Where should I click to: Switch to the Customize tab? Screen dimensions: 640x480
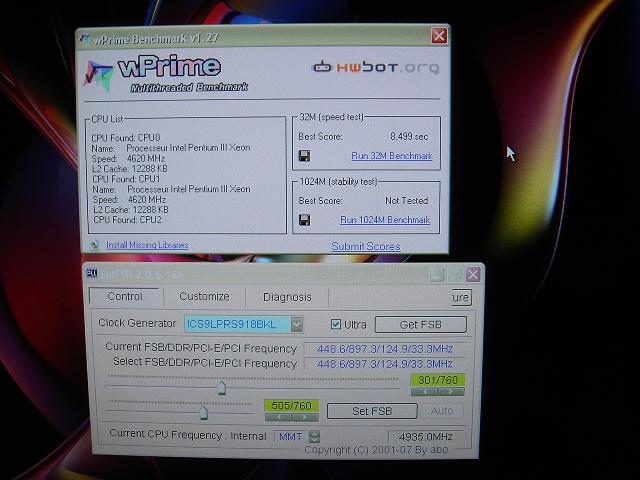[x=204, y=296]
